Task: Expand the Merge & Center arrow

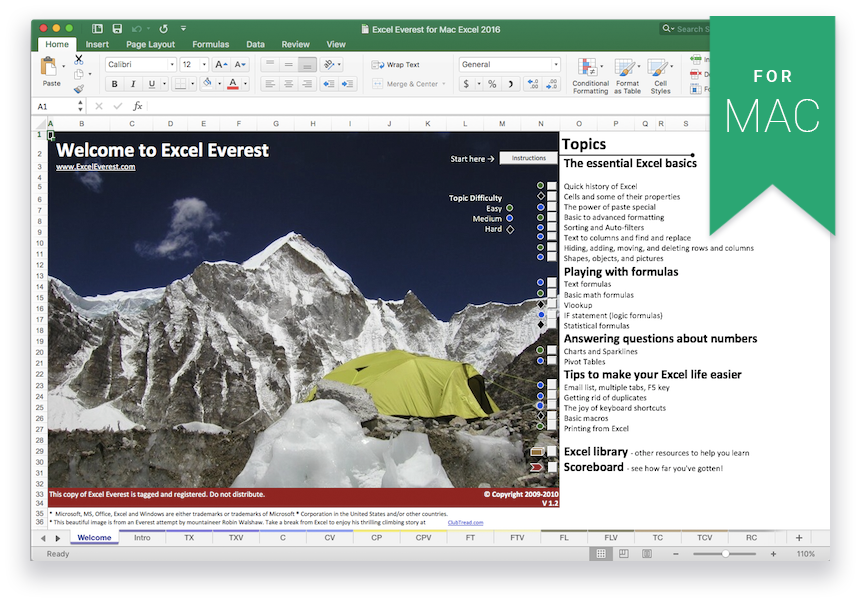Action: click(443, 84)
